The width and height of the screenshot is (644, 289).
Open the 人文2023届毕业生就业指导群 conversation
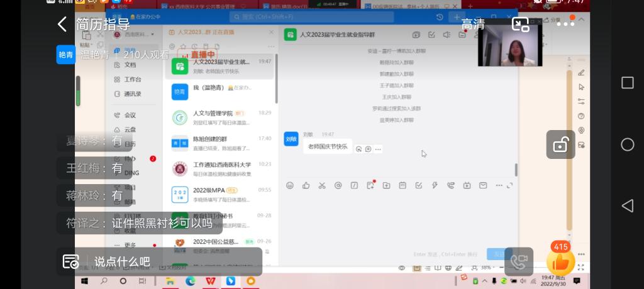pyautogui.click(x=219, y=66)
